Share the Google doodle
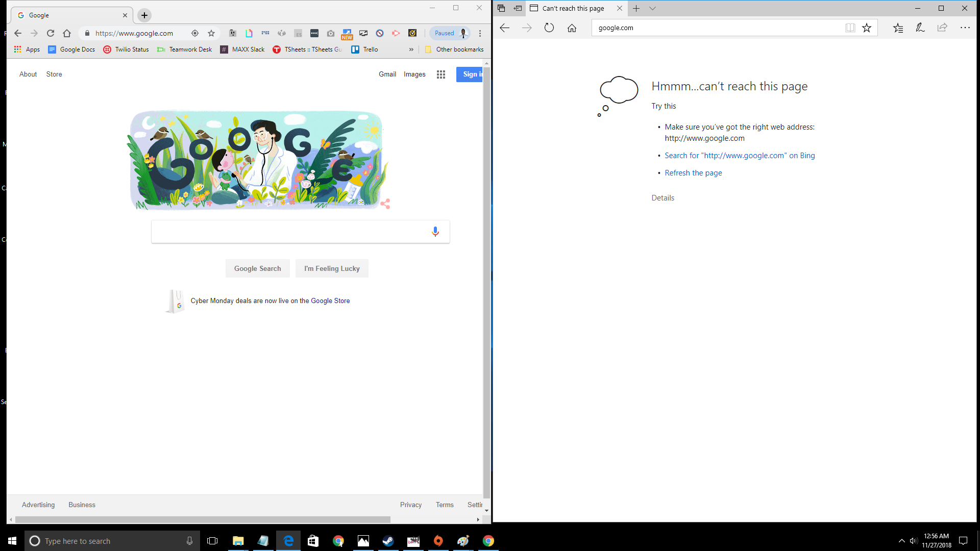This screenshot has width=980, height=551. pos(385,204)
